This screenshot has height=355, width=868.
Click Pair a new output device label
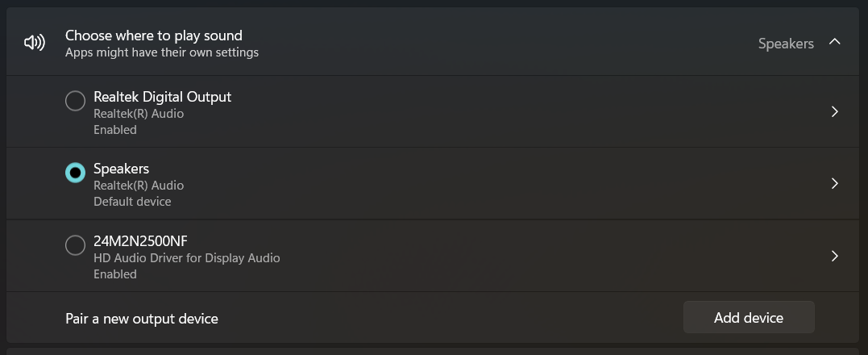142,319
